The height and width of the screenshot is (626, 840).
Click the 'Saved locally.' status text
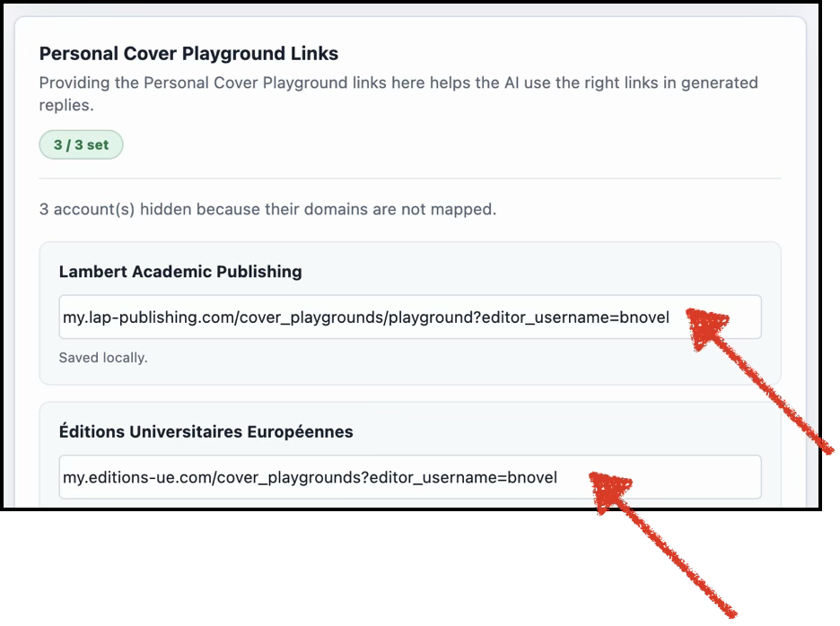(x=103, y=358)
